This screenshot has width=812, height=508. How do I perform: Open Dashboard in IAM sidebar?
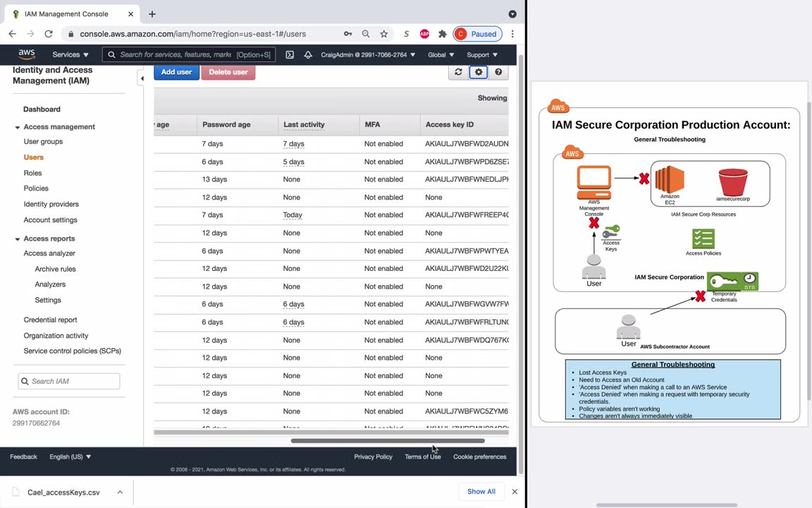click(42, 109)
